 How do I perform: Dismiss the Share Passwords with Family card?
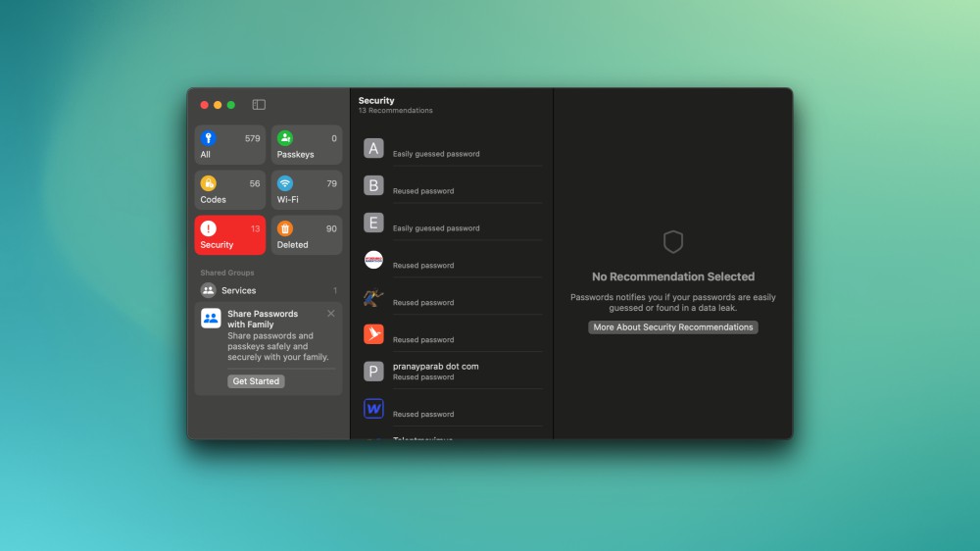tap(331, 314)
